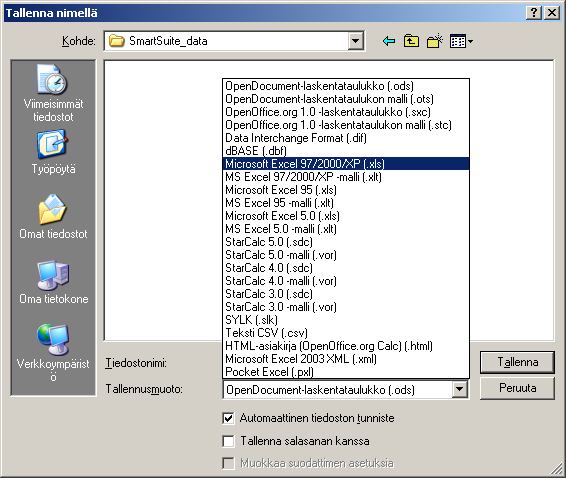Select Pocket Excel (.pxl) format
Viewport: 566px width, 478px height.
tap(346, 372)
